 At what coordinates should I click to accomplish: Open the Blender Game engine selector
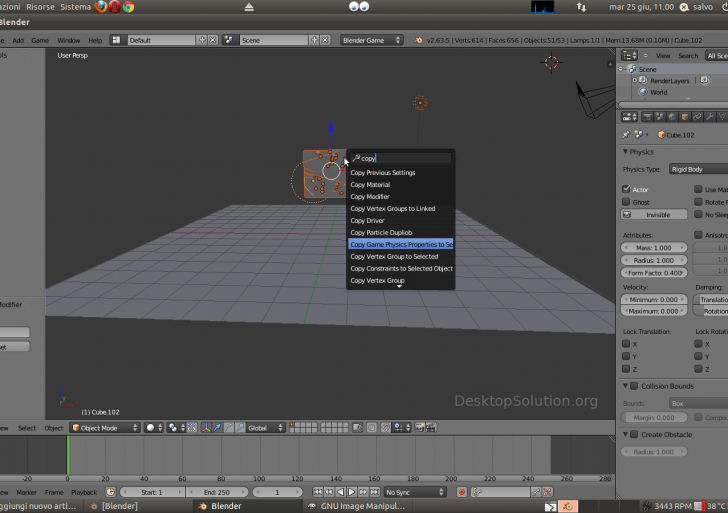[x=371, y=40]
